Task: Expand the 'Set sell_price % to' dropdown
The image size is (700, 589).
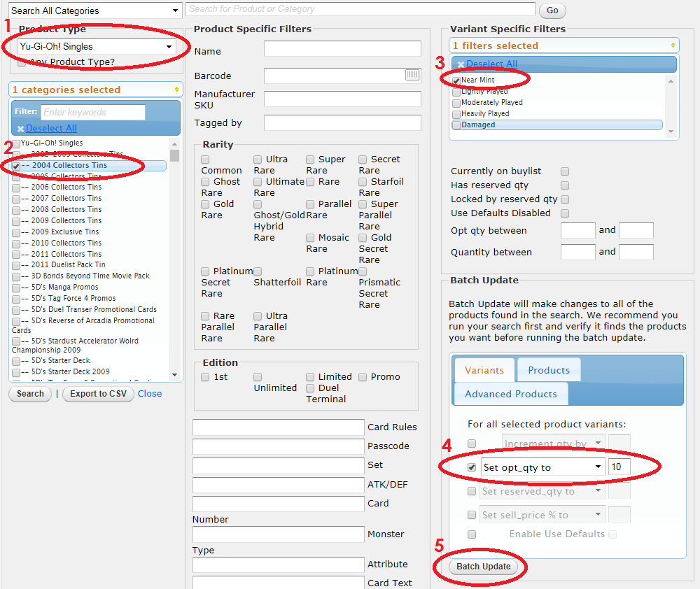Action: 543,515
